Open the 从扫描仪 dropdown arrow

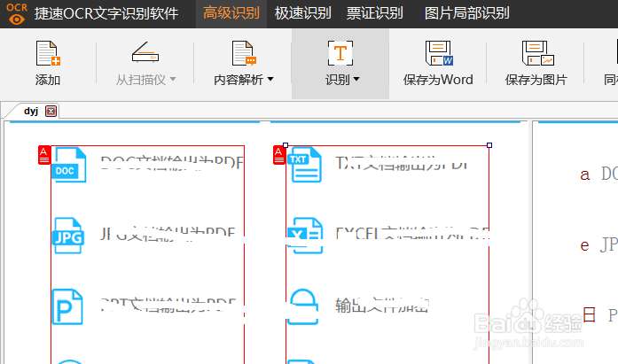click(x=173, y=79)
